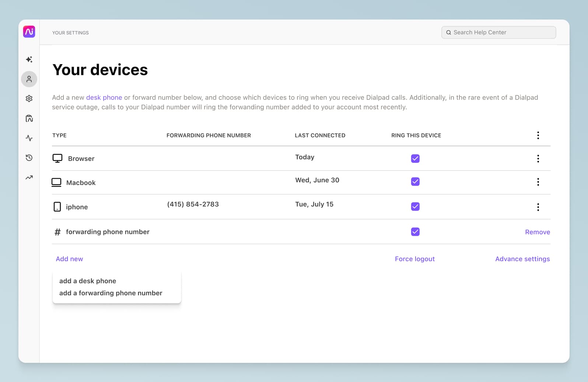Select the user profile sidebar icon
The image size is (588, 382).
(29, 79)
